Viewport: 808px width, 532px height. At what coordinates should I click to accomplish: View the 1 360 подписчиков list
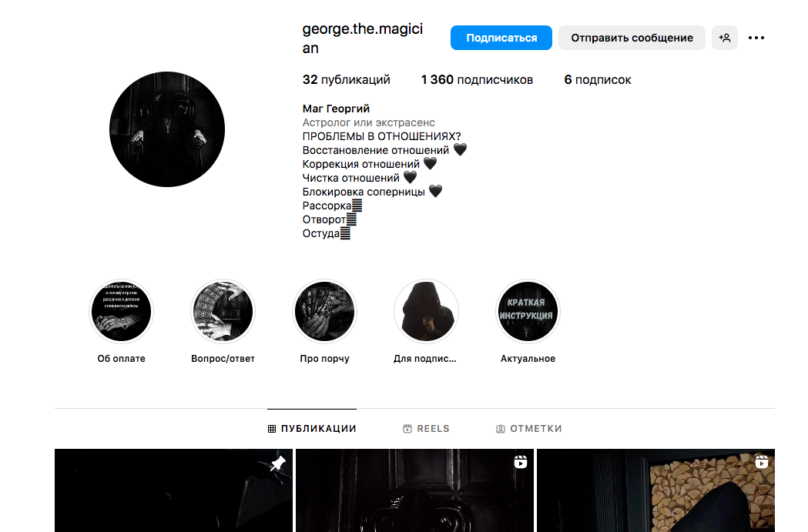tap(477, 80)
